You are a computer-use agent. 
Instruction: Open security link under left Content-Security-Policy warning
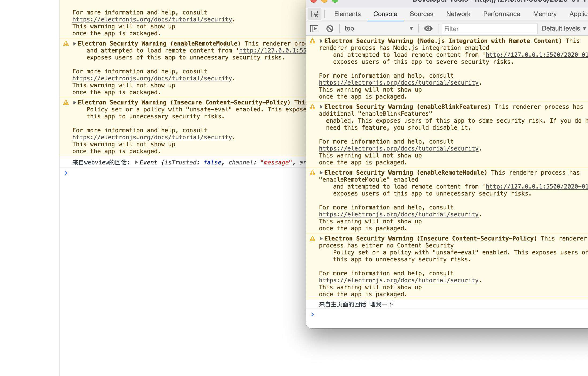tap(152, 137)
